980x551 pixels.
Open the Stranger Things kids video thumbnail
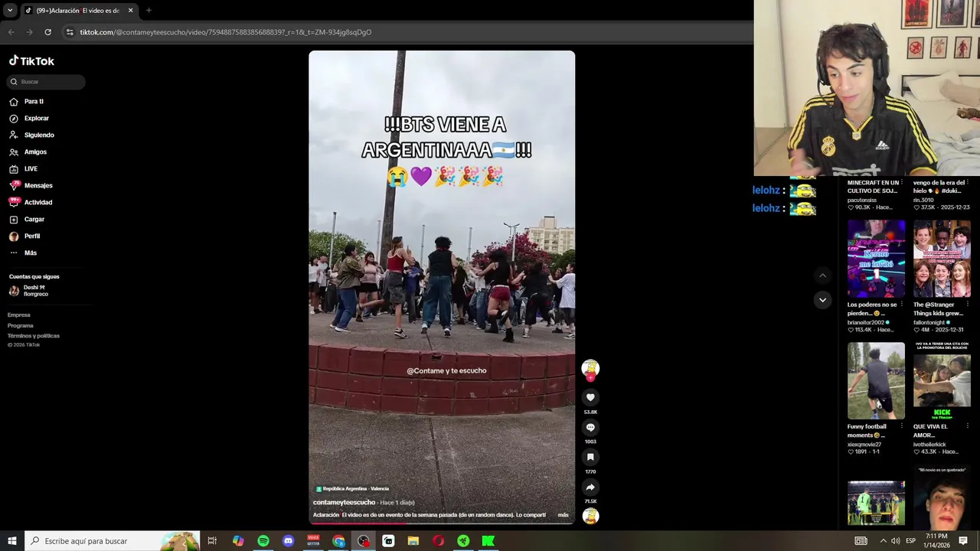942,259
